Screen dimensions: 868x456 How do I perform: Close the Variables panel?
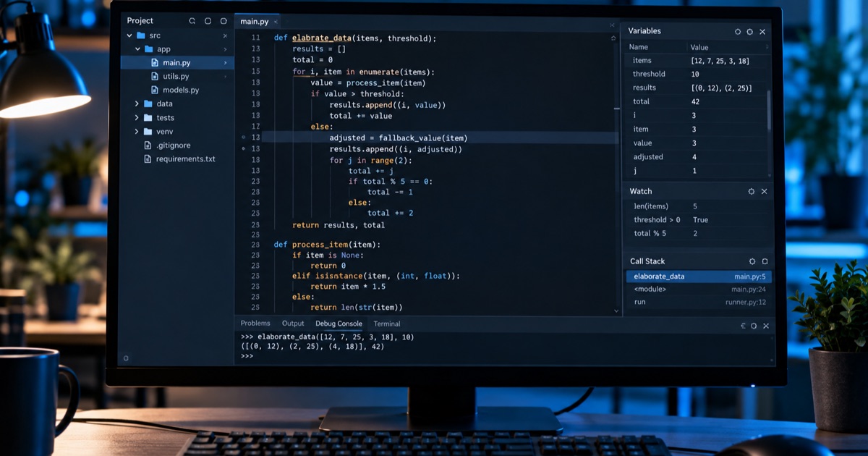tap(762, 32)
